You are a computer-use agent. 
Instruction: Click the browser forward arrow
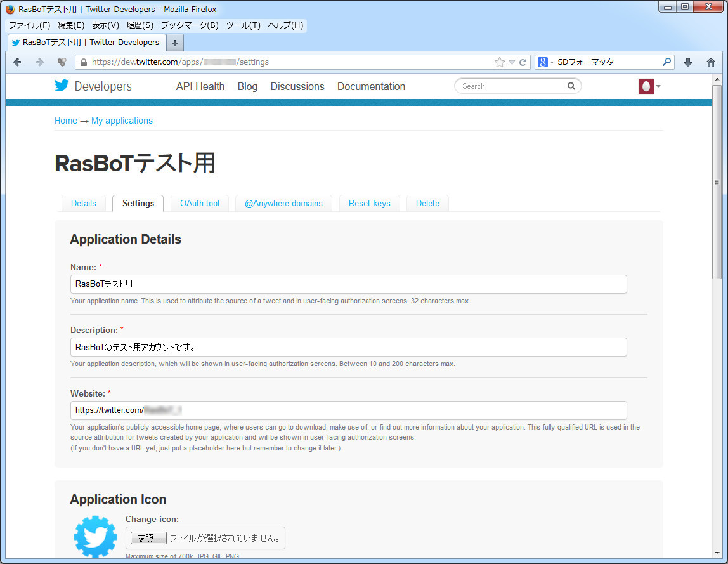point(40,62)
